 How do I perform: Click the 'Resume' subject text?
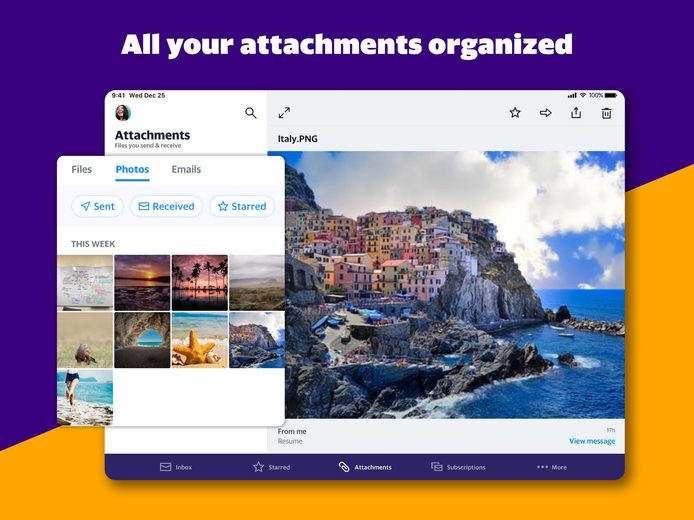290,441
